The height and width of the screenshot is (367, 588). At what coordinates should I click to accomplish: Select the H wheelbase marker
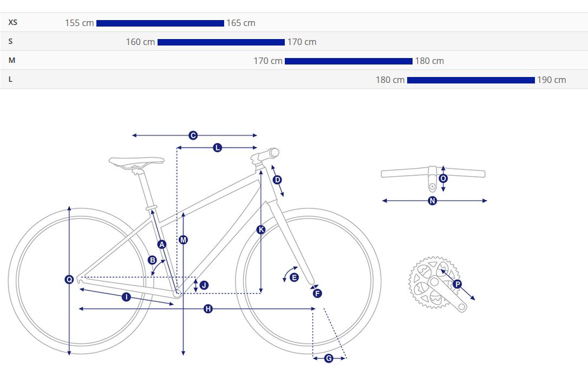pyautogui.click(x=208, y=309)
